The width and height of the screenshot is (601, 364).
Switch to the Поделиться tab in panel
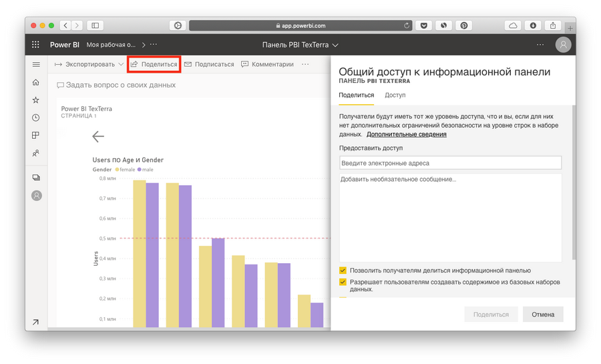pos(356,95)
